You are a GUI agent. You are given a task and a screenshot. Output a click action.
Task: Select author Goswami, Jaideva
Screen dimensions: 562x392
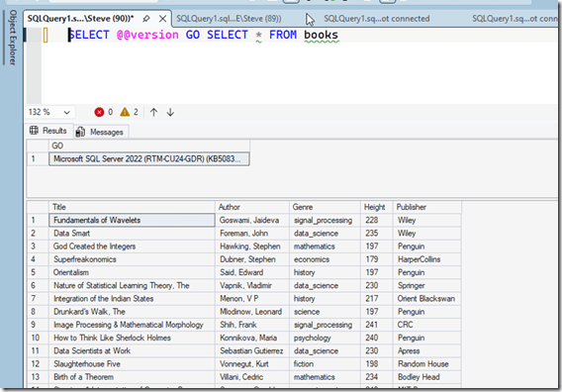point(252,220)
